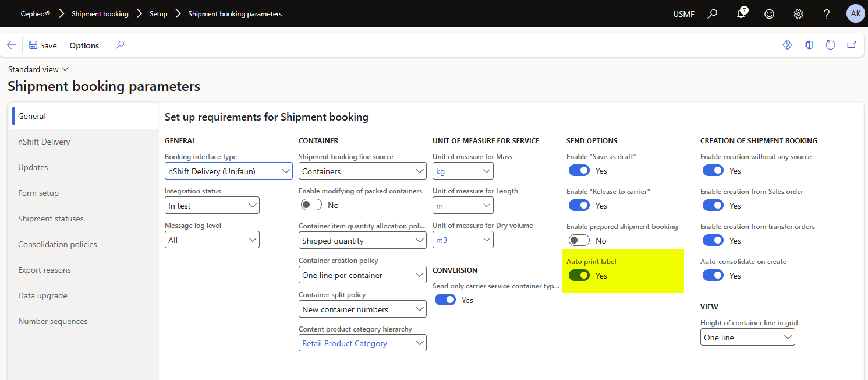Disable the Auto print label toggle
The image size is (868, 380).
click(579, 275)
